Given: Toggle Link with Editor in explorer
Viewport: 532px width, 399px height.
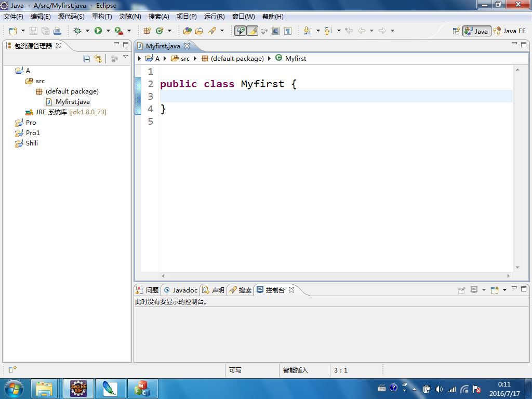Looking at the screenshot, I should point(98,59).
